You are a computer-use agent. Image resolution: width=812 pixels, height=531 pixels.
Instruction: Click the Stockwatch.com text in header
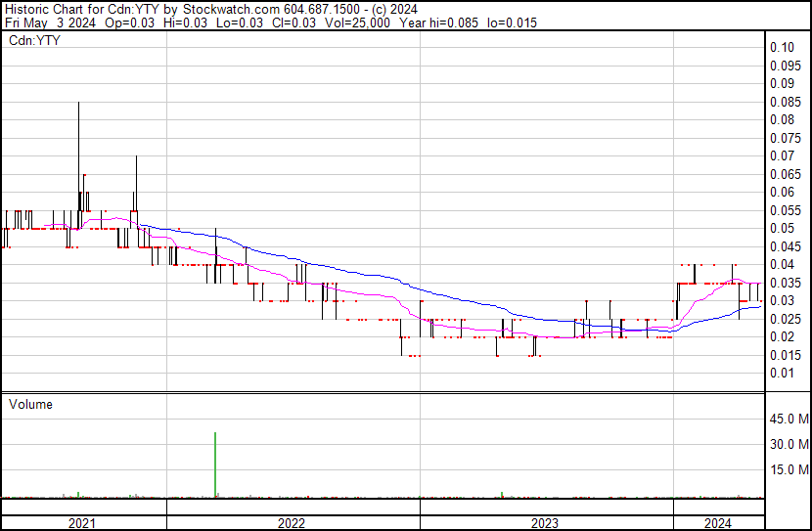point(230,10)
